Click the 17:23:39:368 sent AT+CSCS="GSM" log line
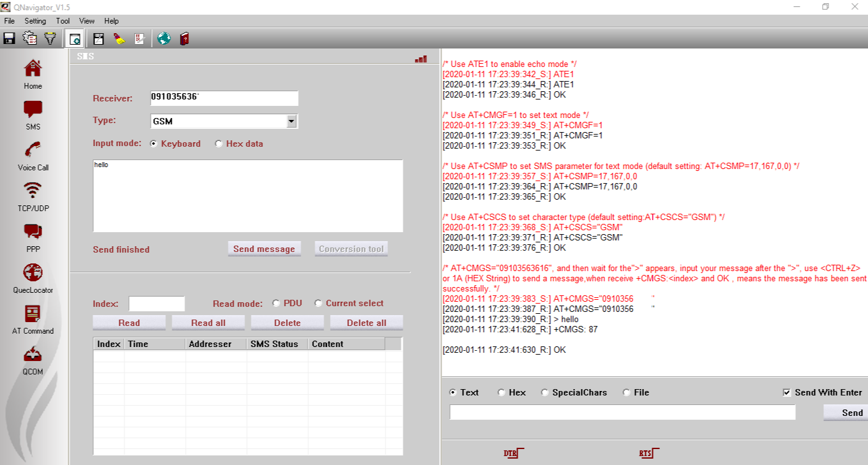The height and width of the screenshot is (465, 868). pos(532,228)
